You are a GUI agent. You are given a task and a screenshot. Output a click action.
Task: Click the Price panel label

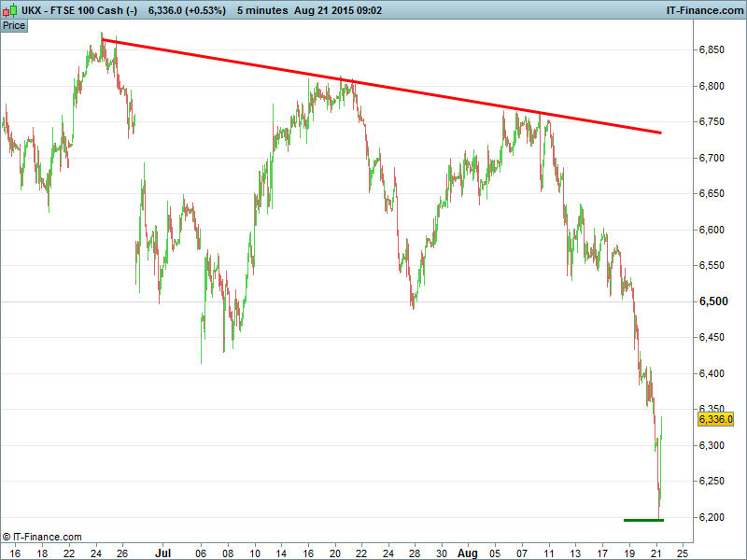pos(14,26)
